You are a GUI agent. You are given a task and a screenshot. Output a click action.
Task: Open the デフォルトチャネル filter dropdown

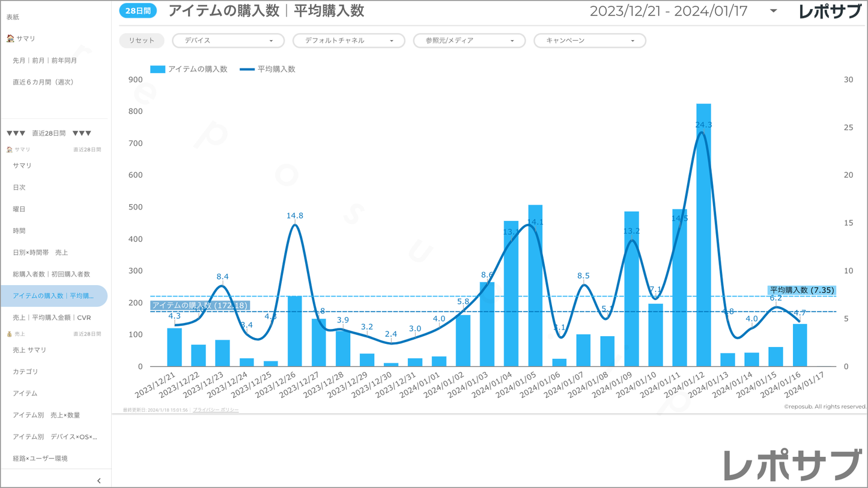348,41
